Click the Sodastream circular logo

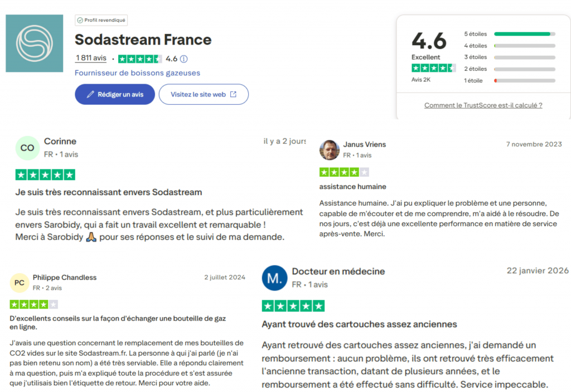[x=34, y=43]
